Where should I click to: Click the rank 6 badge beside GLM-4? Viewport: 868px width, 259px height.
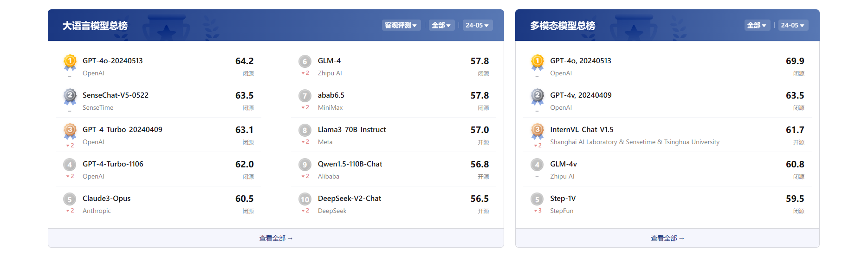point(304,61)
